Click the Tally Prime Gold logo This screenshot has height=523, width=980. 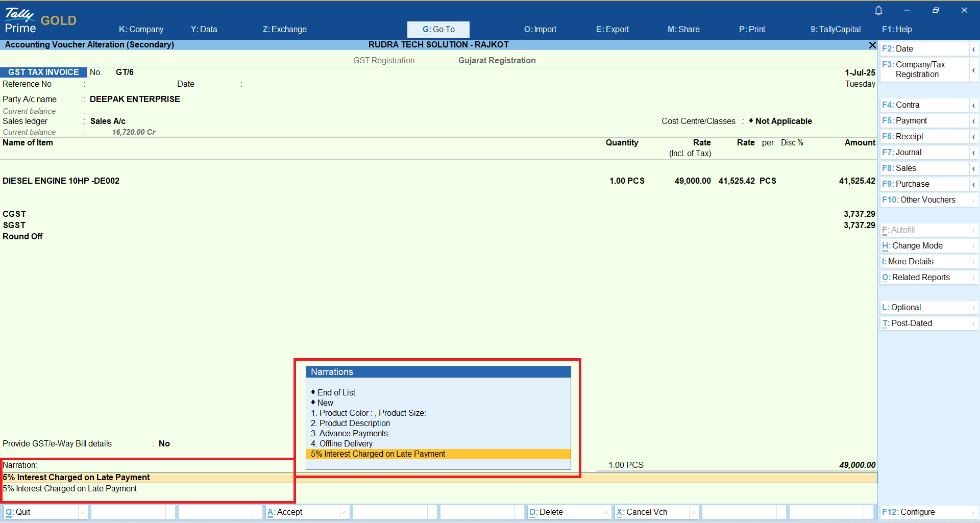(40, 20)
